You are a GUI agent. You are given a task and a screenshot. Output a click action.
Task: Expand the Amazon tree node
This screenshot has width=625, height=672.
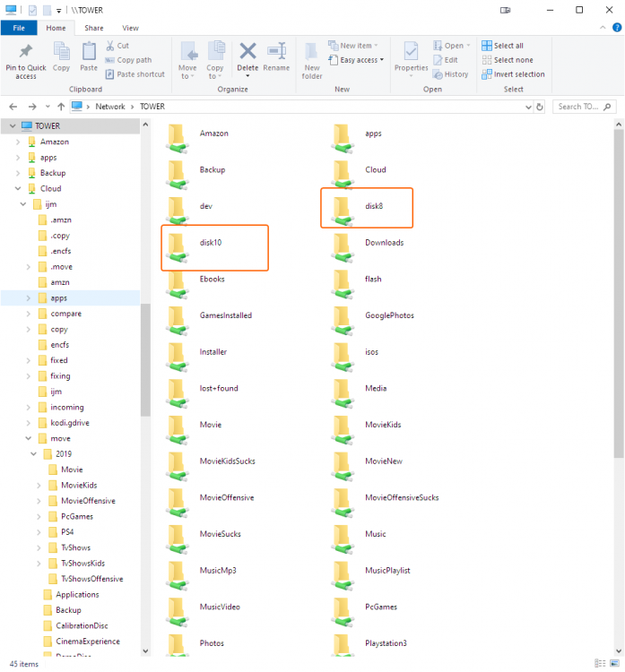pyautogui.click(x=18, y=142)
